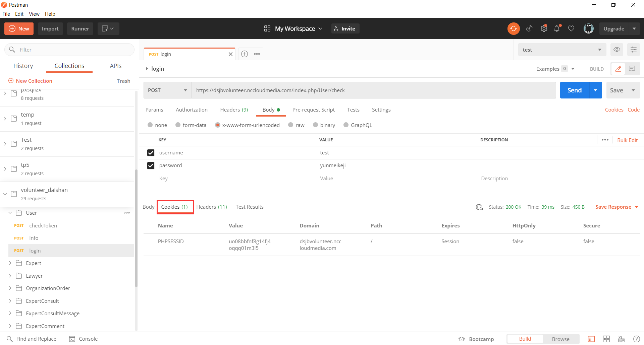Open the test environment selector
The image size is (644, 345).
pyautogui.click(x=562, y=50)
